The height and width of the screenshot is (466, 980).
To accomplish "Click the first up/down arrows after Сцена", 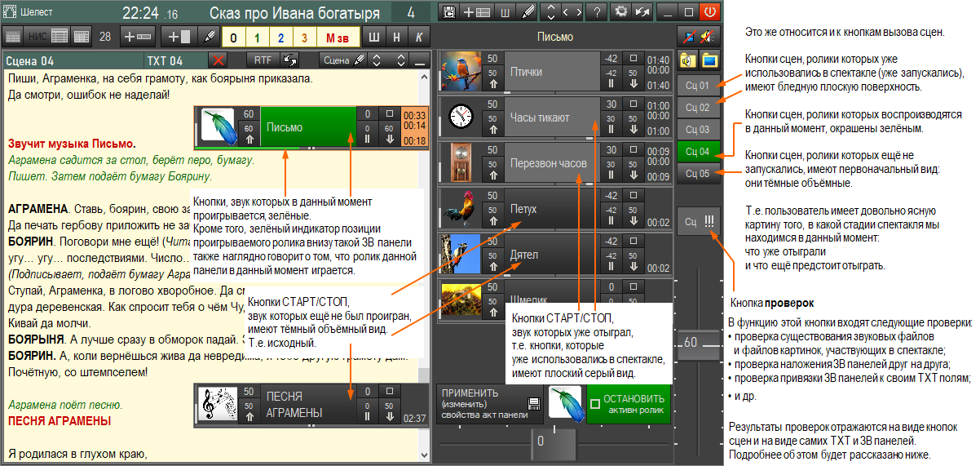I will click(376, 60).
